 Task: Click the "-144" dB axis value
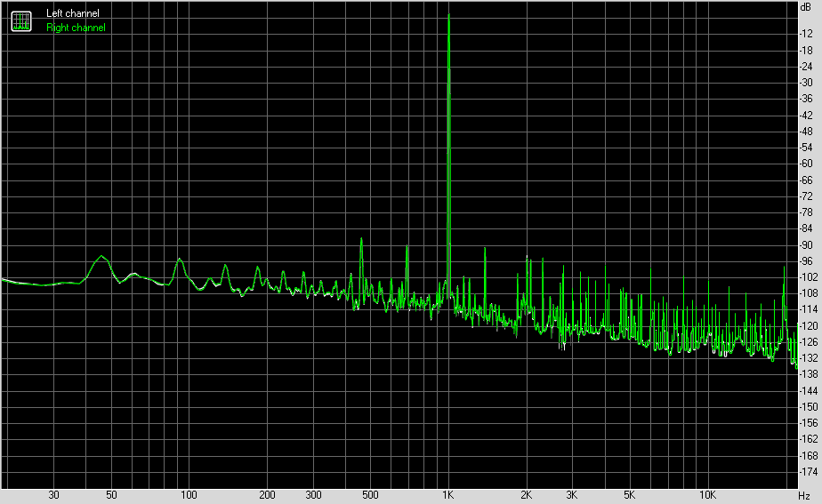click(808, 390)
